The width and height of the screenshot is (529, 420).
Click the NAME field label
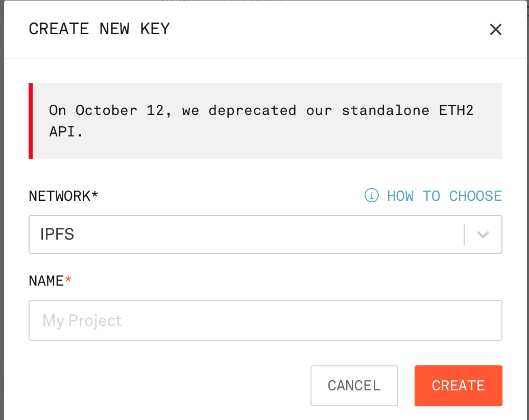(46, 281)
